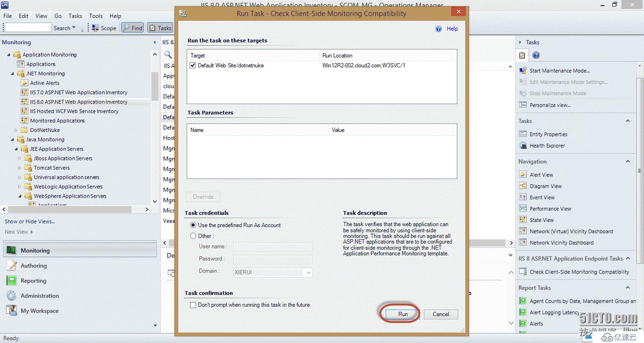
Task: Open State View icon
Action: 522,220
